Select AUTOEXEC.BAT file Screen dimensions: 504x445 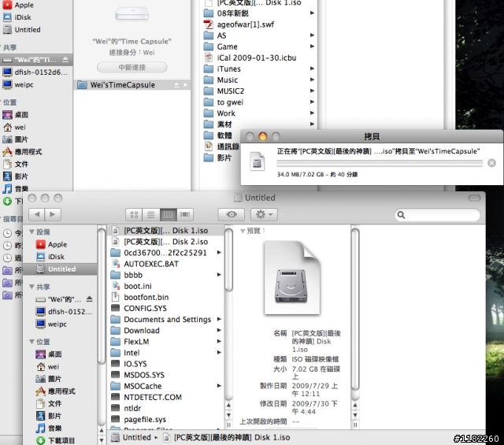[151, 264]
